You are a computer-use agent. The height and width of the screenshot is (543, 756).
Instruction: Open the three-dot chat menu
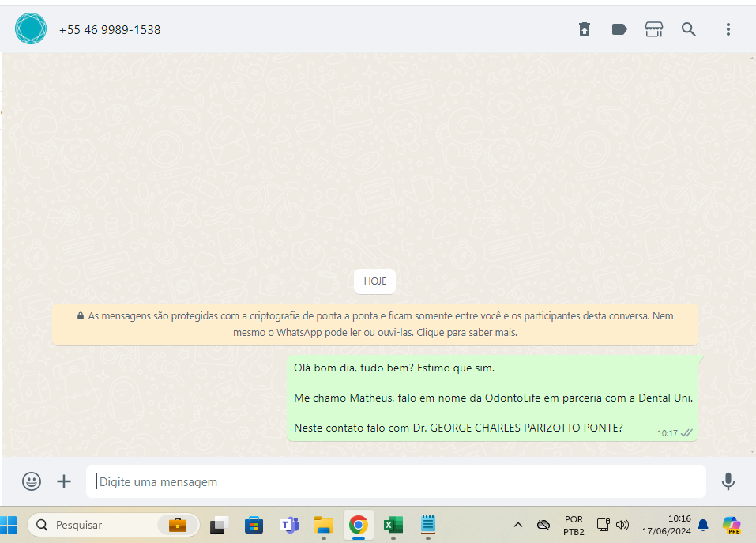point(728,29)
